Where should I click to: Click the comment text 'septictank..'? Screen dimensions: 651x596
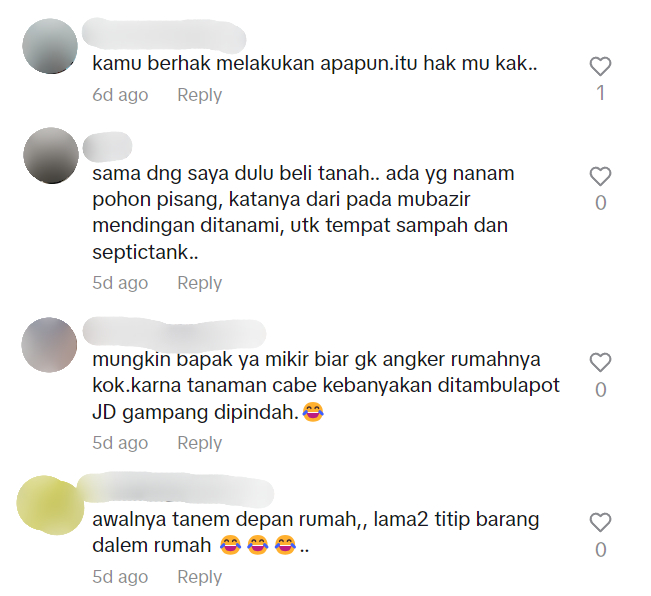tap(145, 252)
